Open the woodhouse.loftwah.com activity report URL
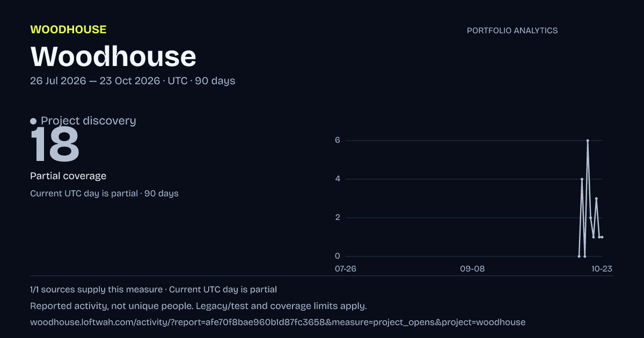 [x=277, y=322]
